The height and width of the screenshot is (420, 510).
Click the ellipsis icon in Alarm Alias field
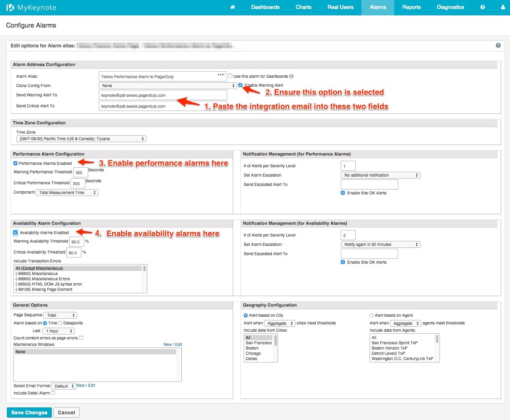click(221, 75)
